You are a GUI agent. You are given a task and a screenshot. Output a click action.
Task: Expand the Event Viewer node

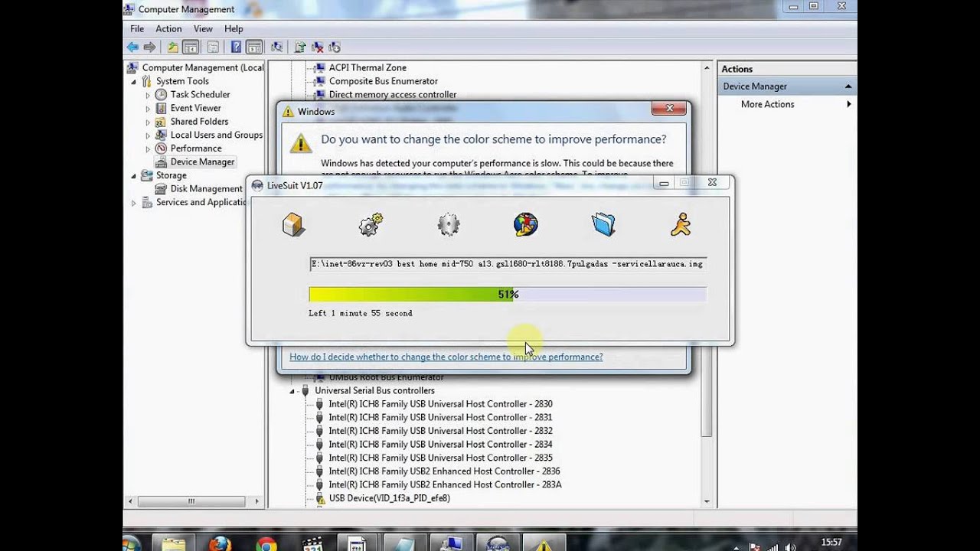148,109
